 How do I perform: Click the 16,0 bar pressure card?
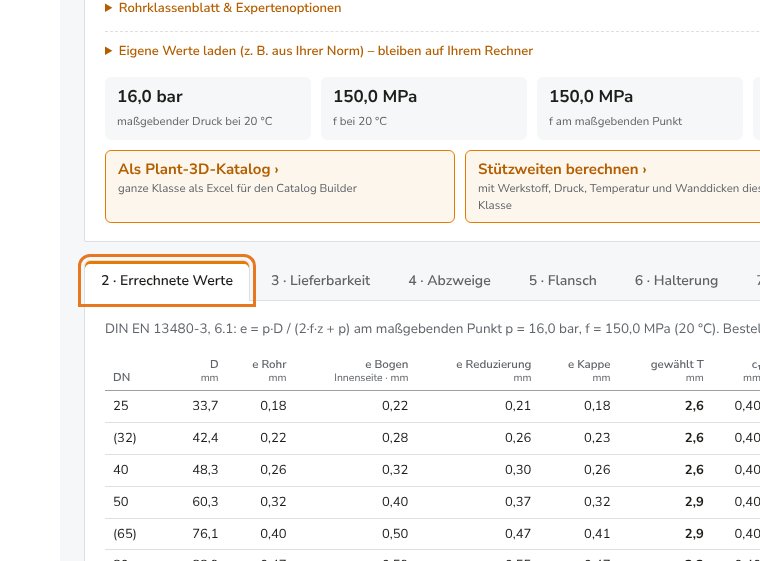pyautogui.click(x=207, y=108)
